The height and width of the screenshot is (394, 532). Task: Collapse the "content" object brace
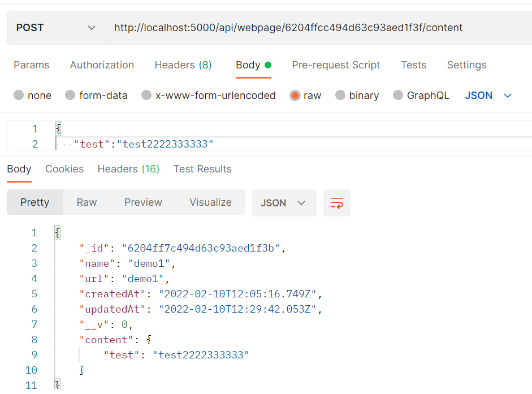point(149,340)
